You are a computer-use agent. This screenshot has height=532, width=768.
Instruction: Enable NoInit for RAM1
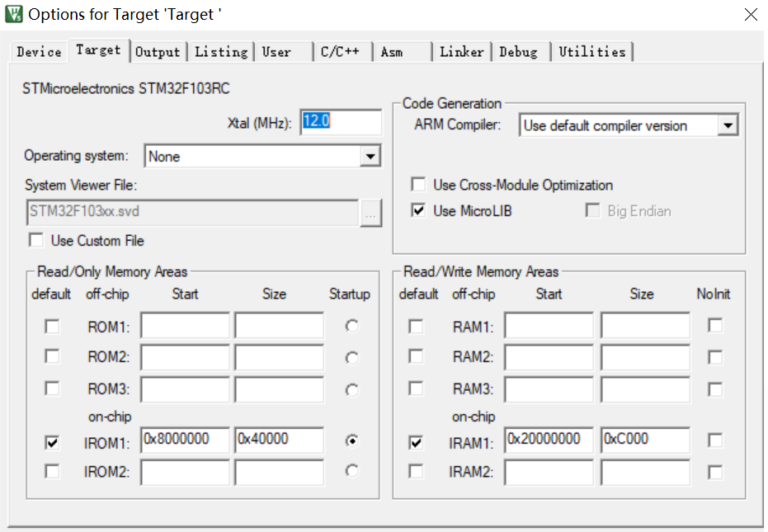coord(715,325)
